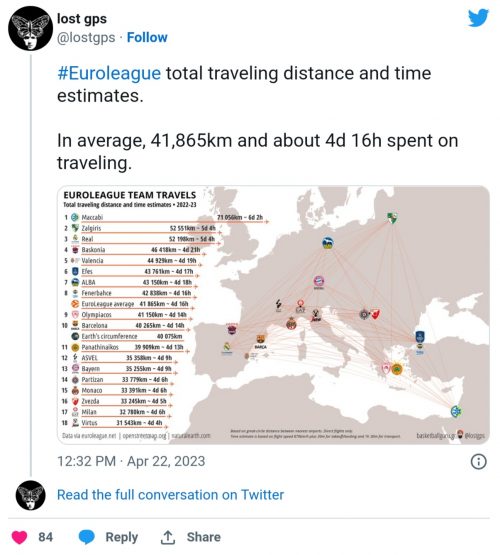
Task: Click the share upload icon
Action: [168, 537]
